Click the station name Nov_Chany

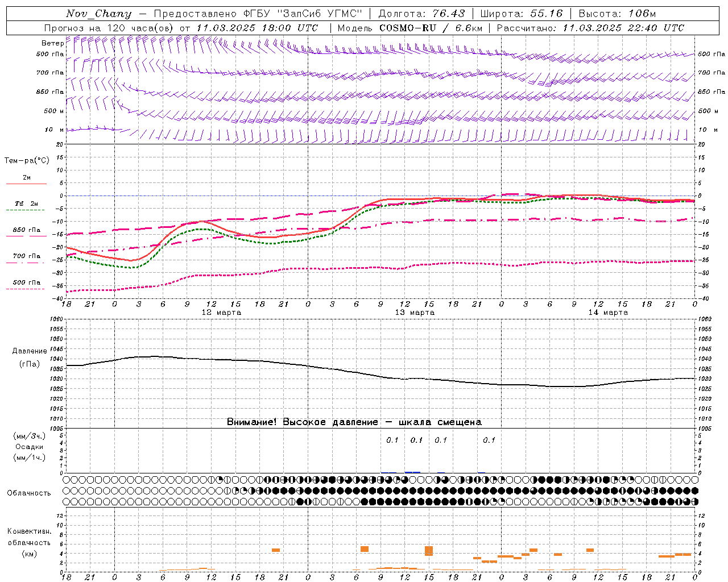(98, 14)
